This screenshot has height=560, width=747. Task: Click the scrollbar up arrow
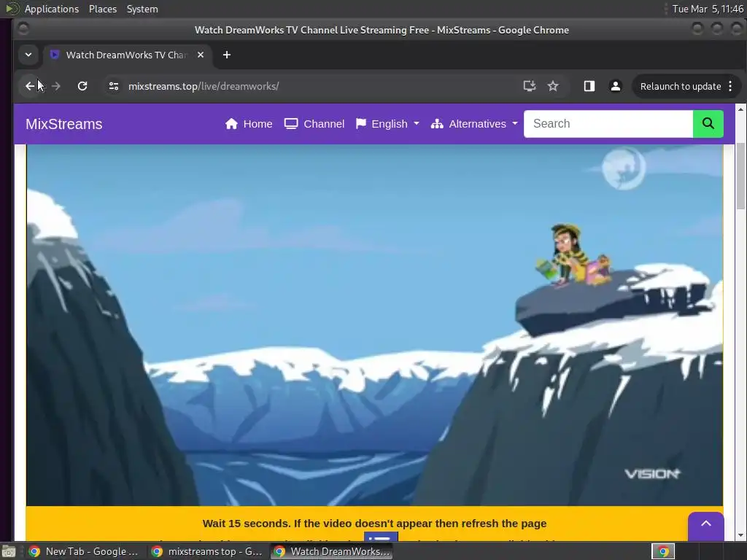pos(740,109)
